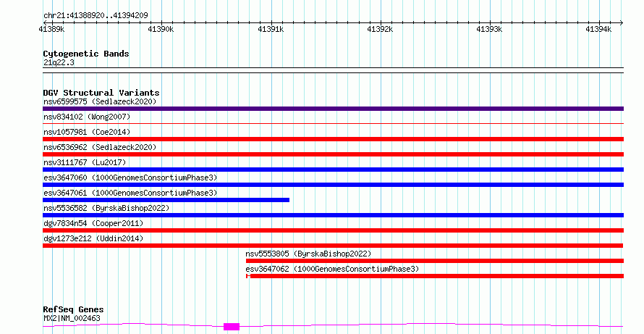Click the 41390k ruler tick label

pos(161,29)
